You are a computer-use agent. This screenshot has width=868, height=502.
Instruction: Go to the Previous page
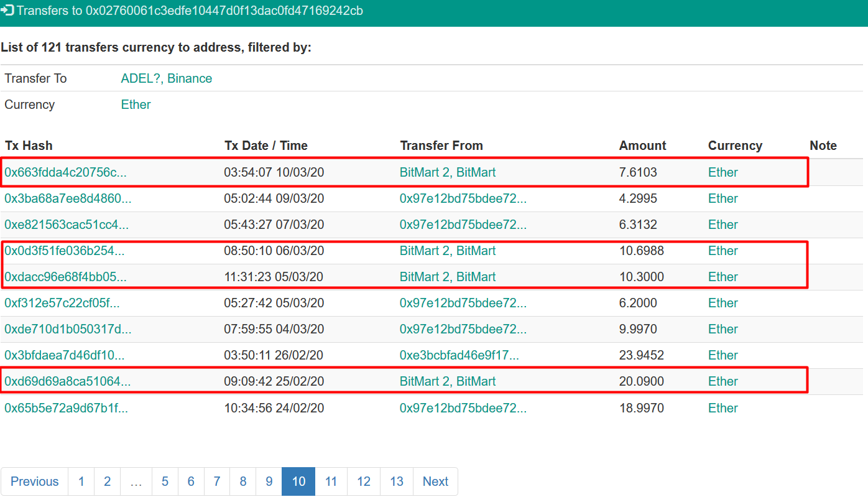(x=34, y=481)
